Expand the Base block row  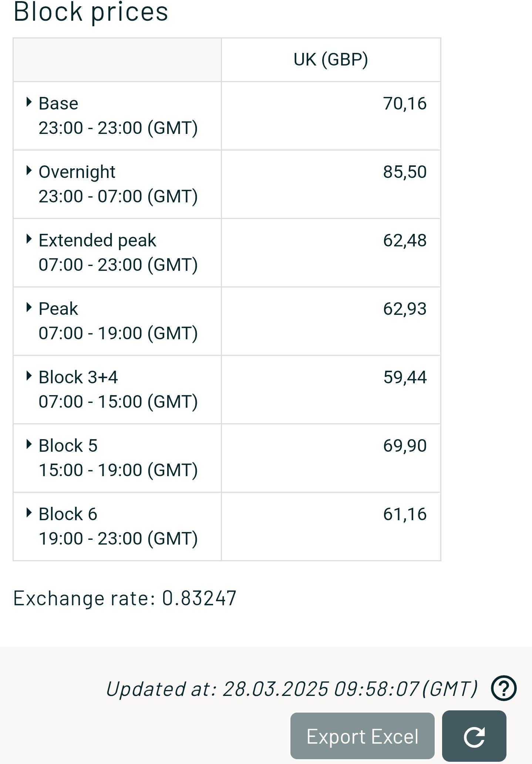29,102
